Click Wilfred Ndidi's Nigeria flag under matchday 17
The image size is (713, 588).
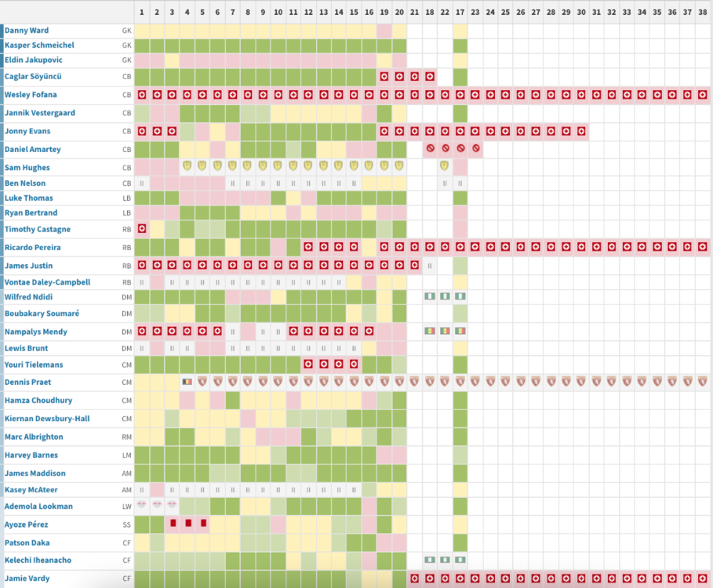(x=460, y=296)
